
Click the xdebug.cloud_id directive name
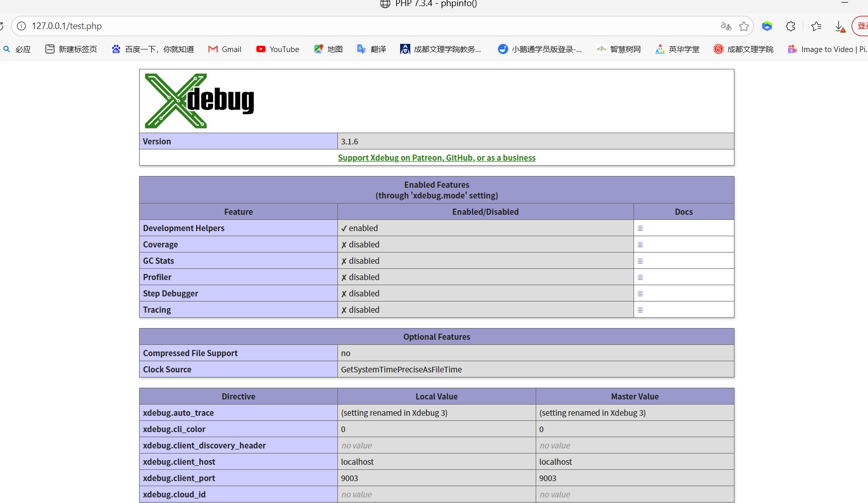click(x=174, y=494)
